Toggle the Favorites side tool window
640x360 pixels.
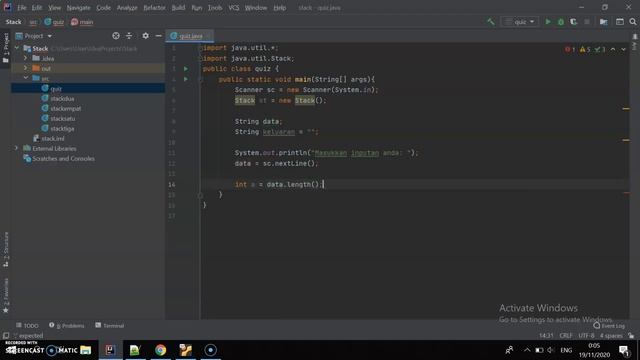[x=6, y=296]
